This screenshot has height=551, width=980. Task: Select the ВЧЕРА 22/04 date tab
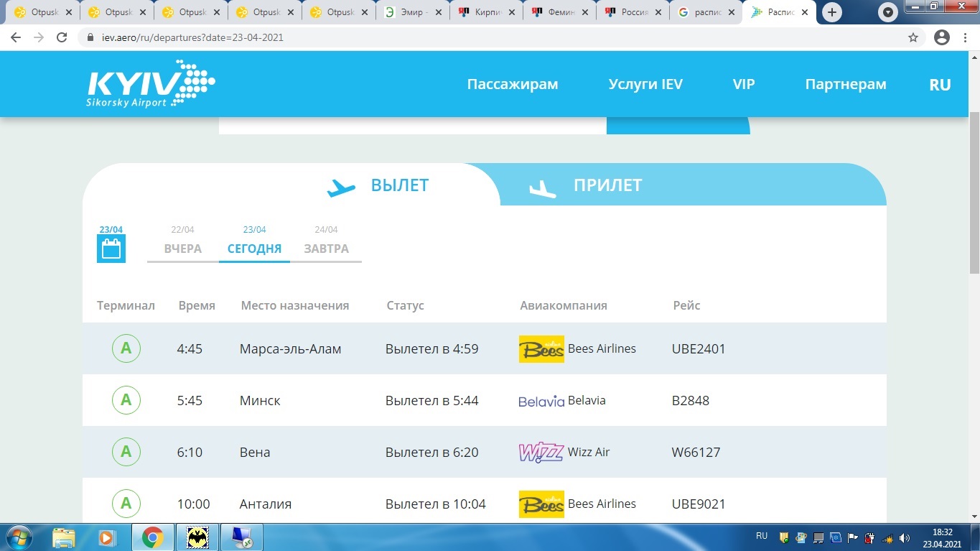(x=182, y=242)
